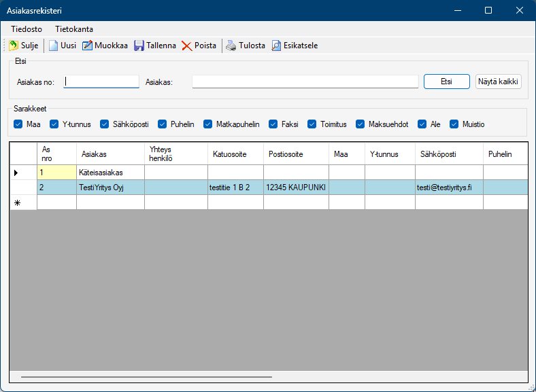Select the first row's arrow indicator

click(16, 173)
